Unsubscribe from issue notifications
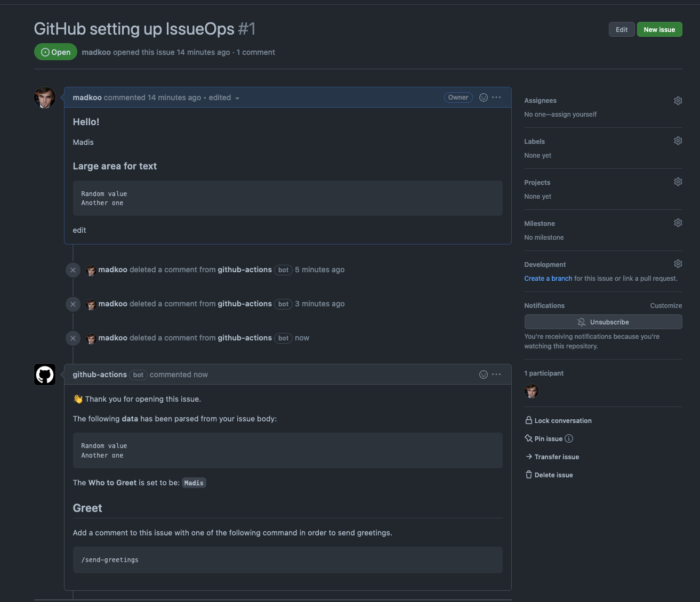Screen dimensions: 700x602 point(603,322)
